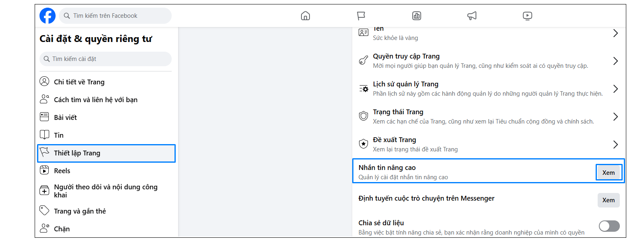
Task: Select Chi tiết về Trang menu item
Action: (x=79, y=82)
